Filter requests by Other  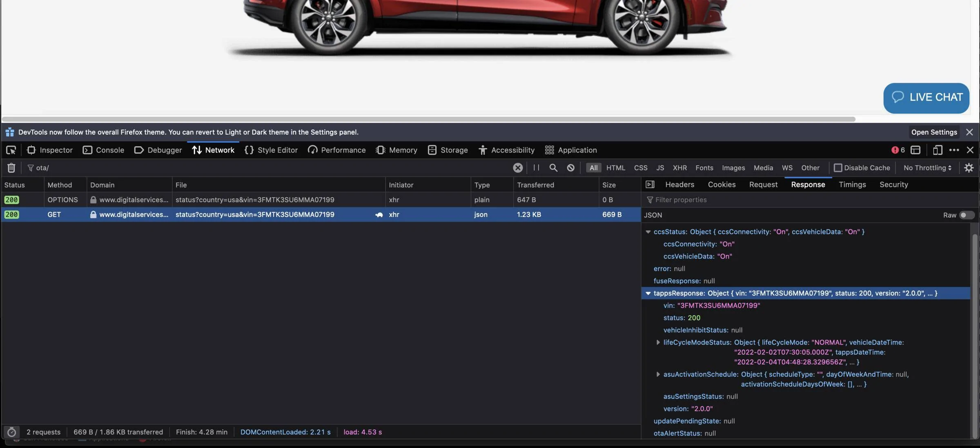click(810, 168)
